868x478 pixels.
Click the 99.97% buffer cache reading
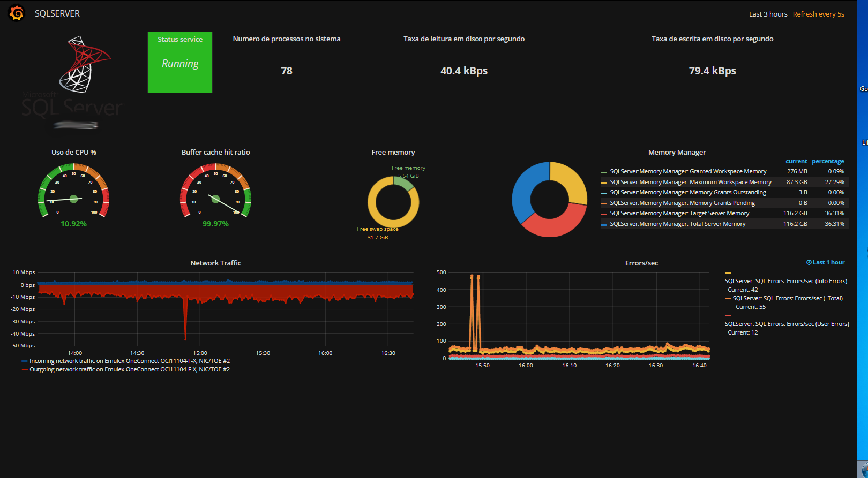pyautogui.click(x=215, y=224)
